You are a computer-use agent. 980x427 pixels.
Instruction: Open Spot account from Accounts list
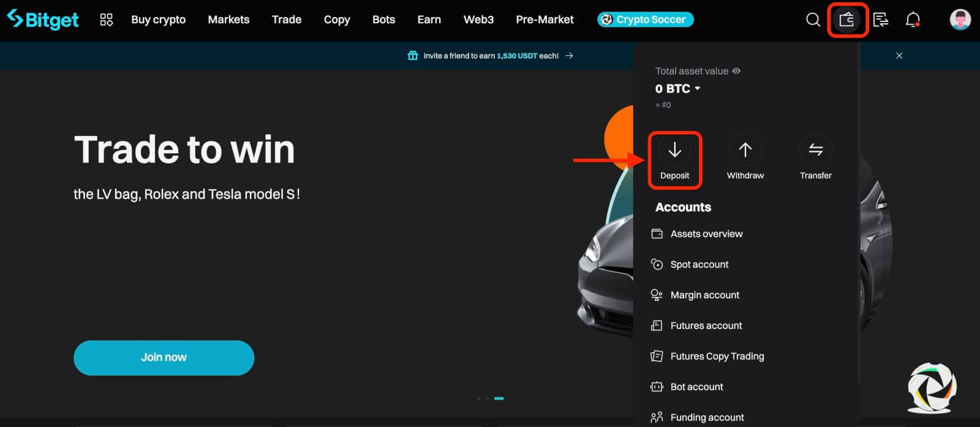pyautogui.click(x=699, y=265)
